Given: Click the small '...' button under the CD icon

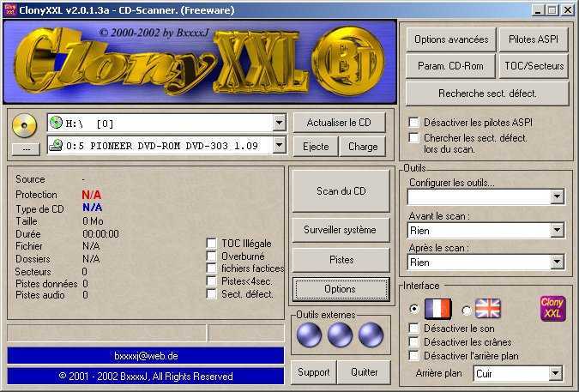Looking at the screenshot, I should pos(26,149).
